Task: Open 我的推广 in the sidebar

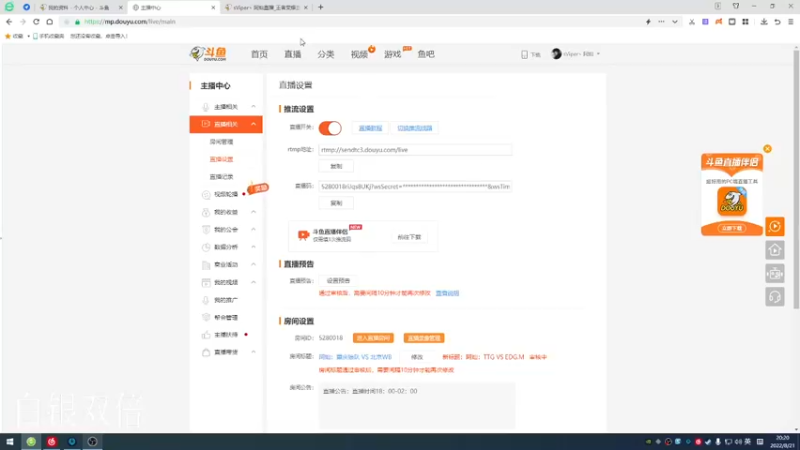Action: (226, 300)
